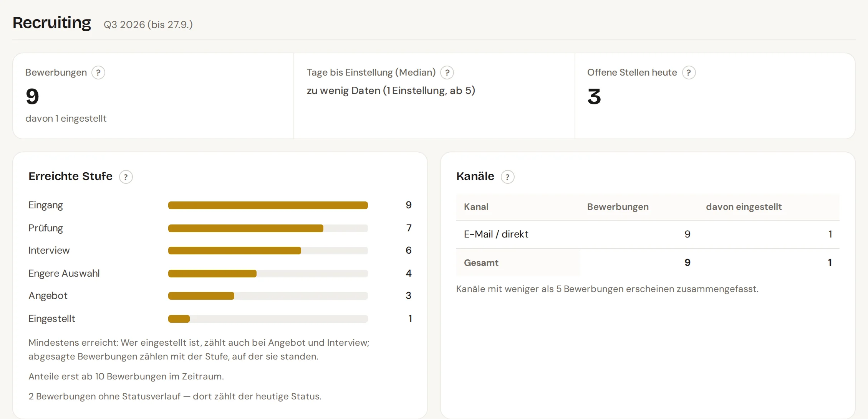Screen dimensions: 868x419
Task: Show help for Kanäle section
Action: (x=507, y=177)
